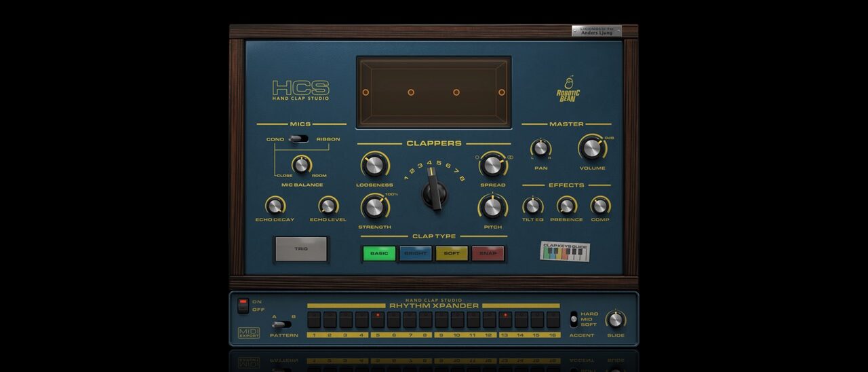Toggle sequencer step 16
This screenshot has height=372, width=868.
(x=553, y=320)
